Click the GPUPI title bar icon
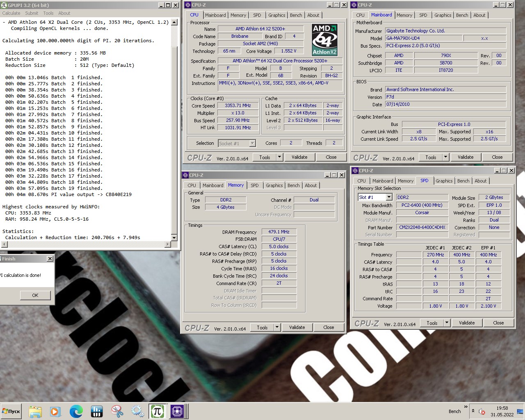Image resolution: width=525 pixels, height=420 pixels. tap(4, 5)
